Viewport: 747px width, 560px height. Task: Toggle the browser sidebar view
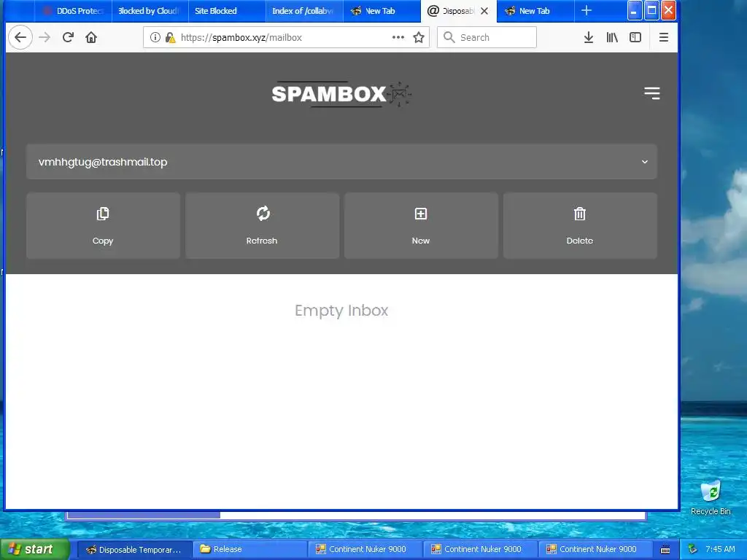pyautogui.click(x=635, y=37)
